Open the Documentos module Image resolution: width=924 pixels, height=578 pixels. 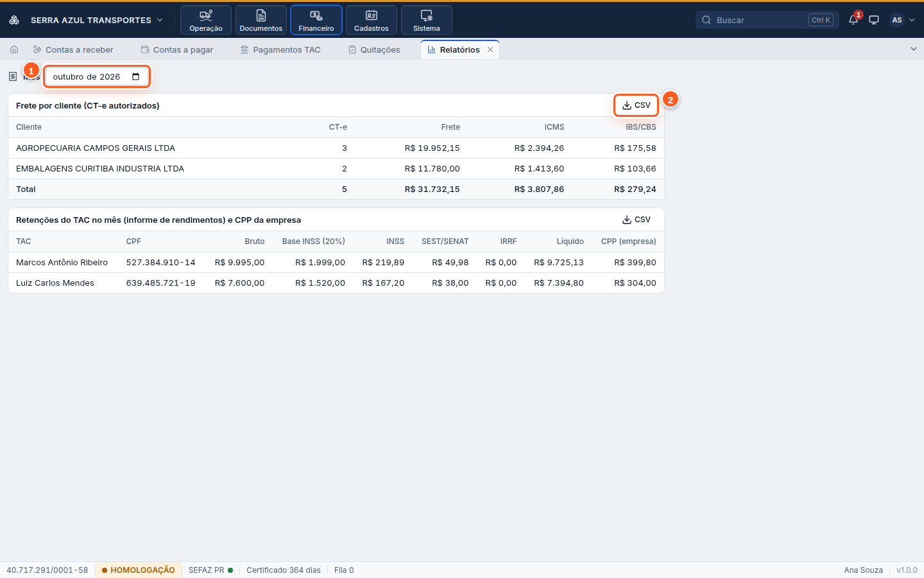coord(261,20)
